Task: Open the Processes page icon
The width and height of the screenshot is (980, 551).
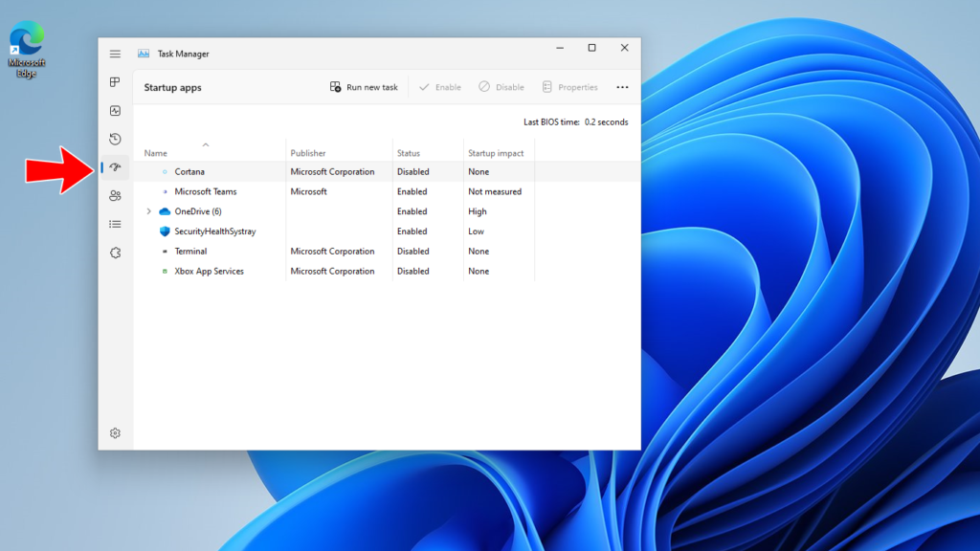Action: click(115, 82)
